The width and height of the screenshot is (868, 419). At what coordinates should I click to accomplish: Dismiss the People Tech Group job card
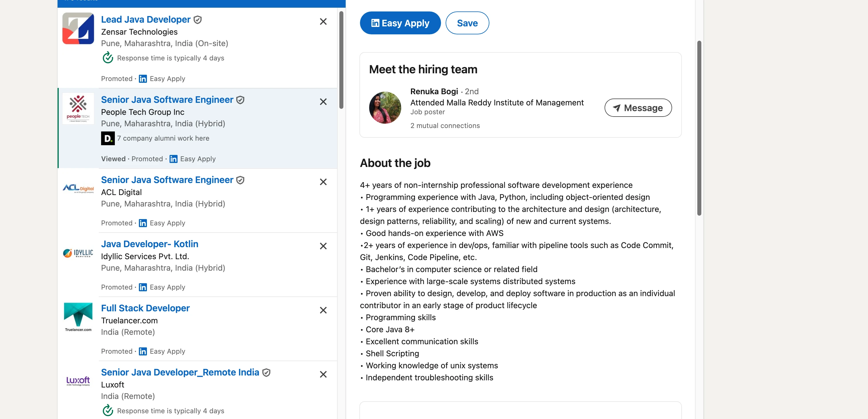(323, 102)
